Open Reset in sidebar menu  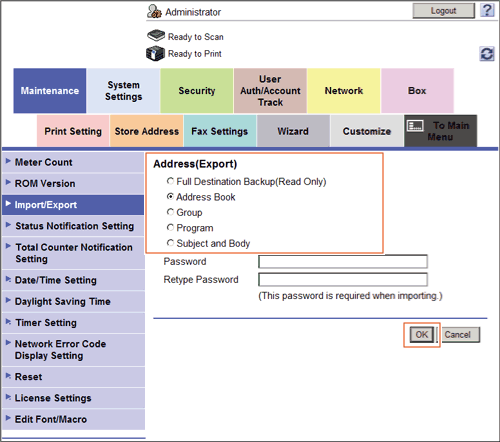pyautogui.click(x=73, y=377)
